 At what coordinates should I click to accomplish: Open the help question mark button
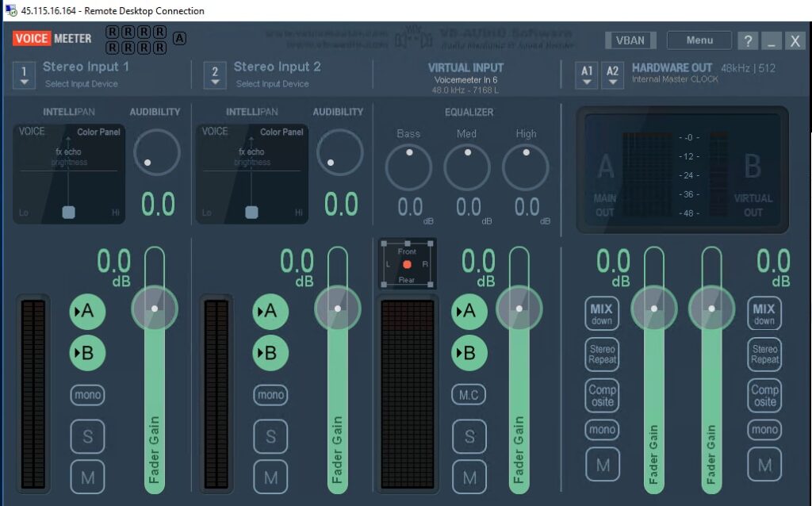(747, 41)
